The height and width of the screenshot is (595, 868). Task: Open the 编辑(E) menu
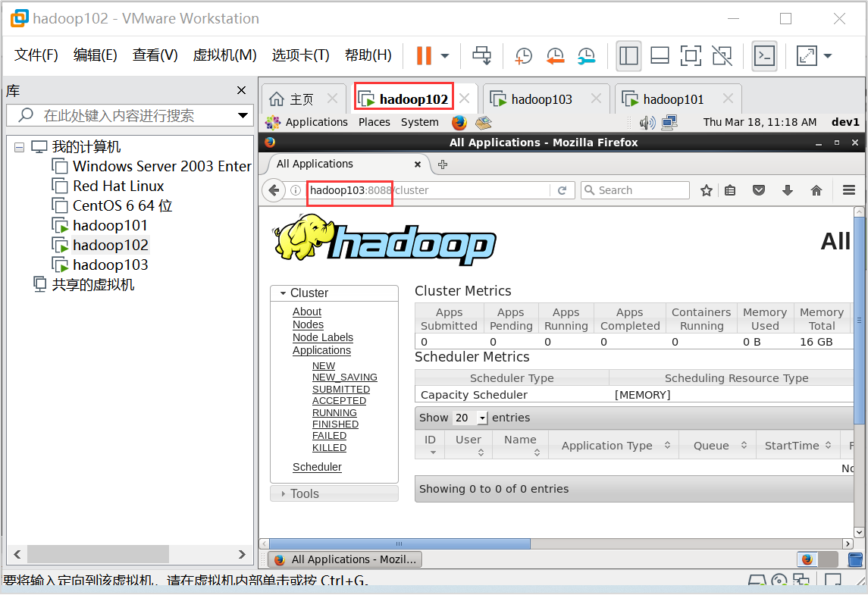click(x=96, y=55)
